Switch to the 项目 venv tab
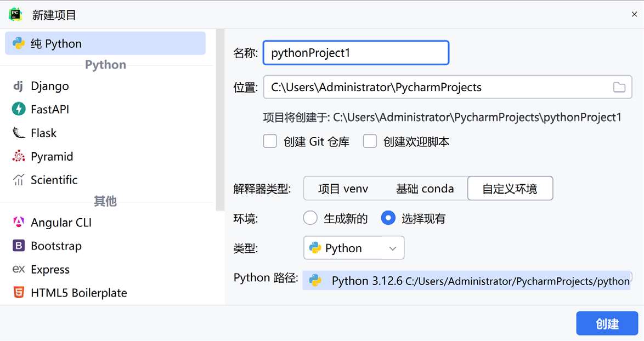Viewport: 644px width, 341px height. tap(343, 189)
